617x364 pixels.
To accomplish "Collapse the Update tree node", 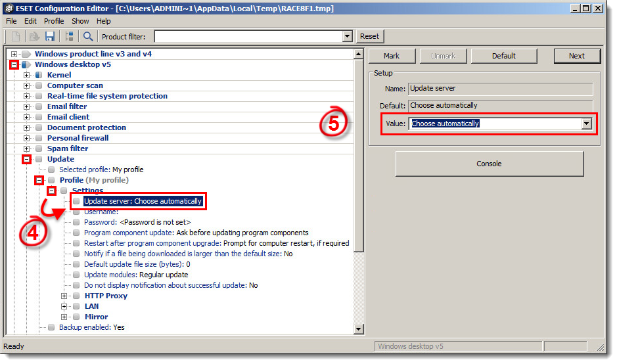I will (27, 159).
